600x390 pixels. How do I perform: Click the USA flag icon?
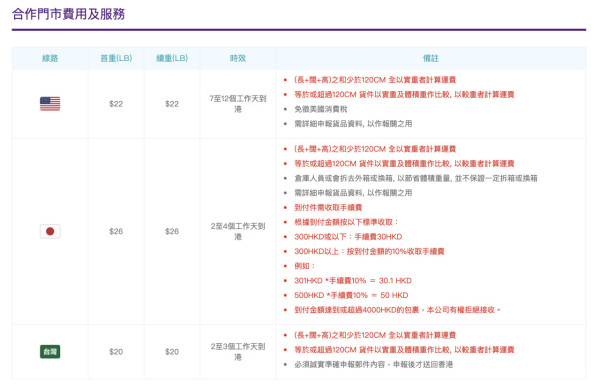click(50, 104)
